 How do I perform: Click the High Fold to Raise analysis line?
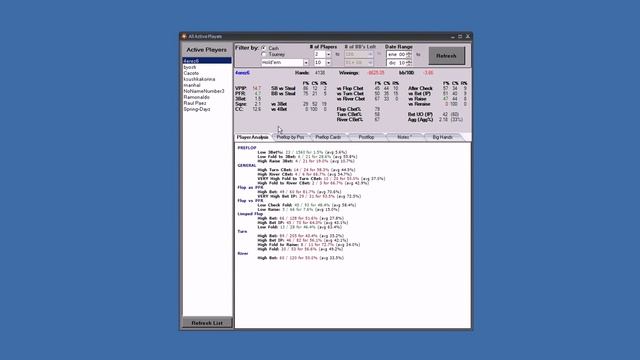click(x=309, y=245)
